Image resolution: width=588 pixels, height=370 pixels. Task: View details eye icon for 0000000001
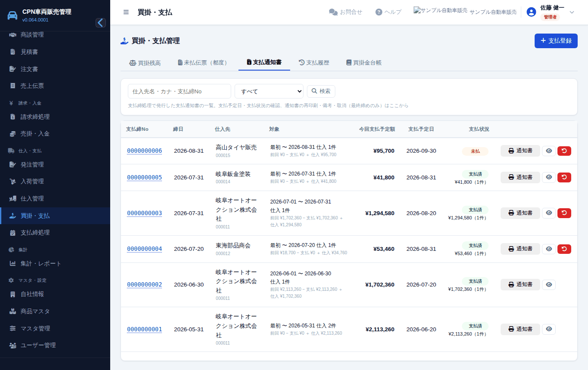click(x=549, y=329)
